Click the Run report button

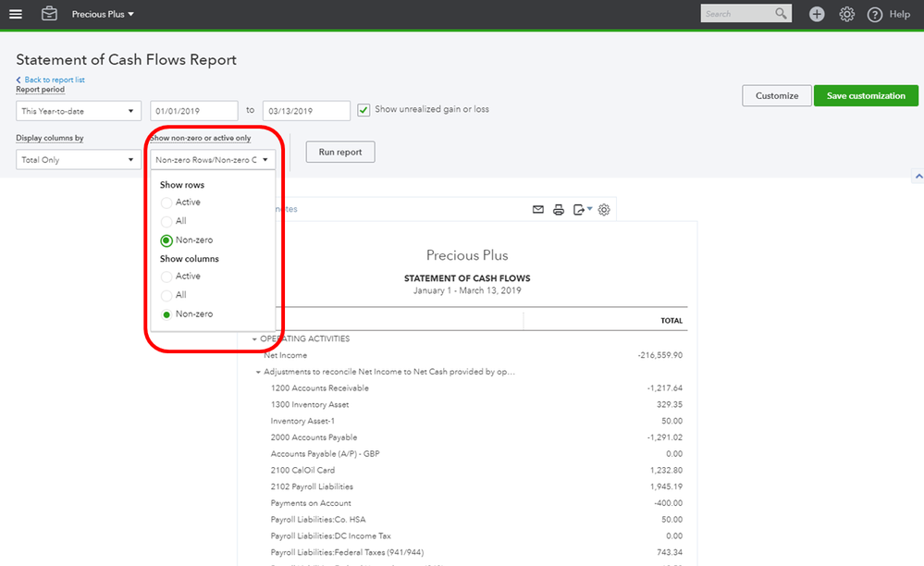click(x=340, y=152)
